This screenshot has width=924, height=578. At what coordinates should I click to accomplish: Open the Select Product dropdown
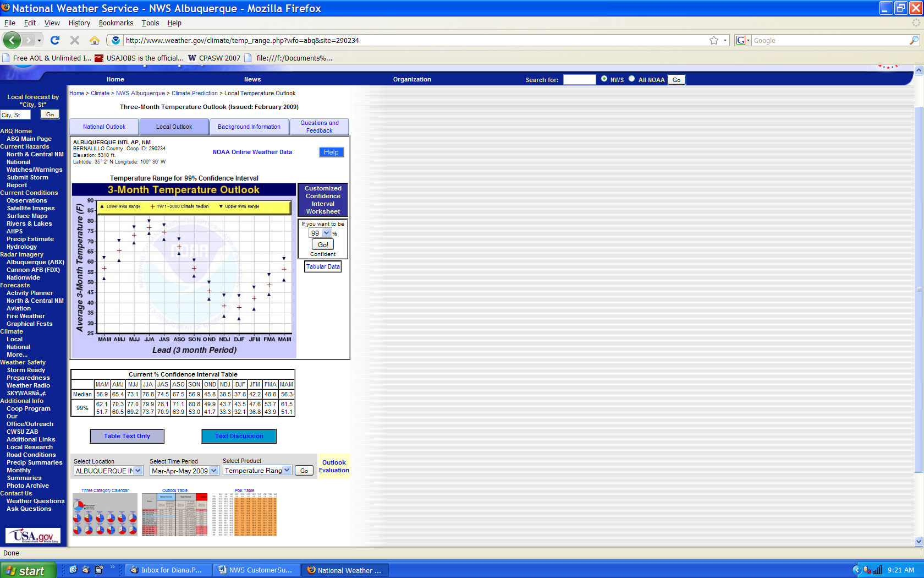tap(257, 470)
